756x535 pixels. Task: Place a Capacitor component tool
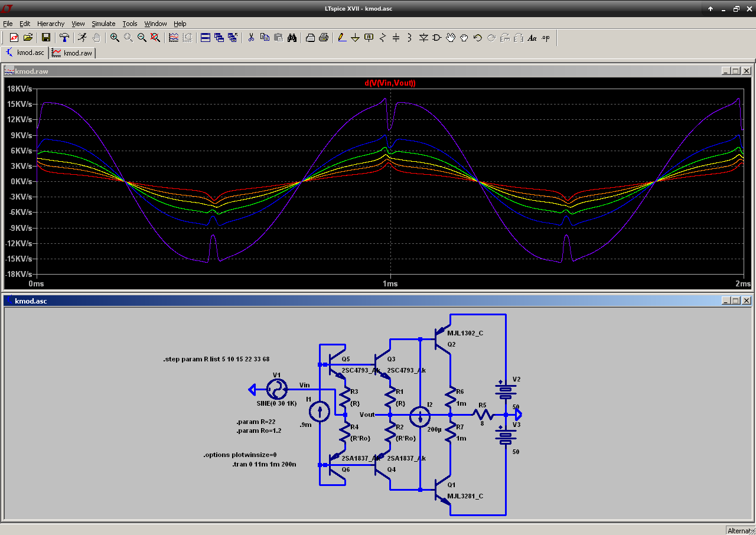tap(396, 38)
